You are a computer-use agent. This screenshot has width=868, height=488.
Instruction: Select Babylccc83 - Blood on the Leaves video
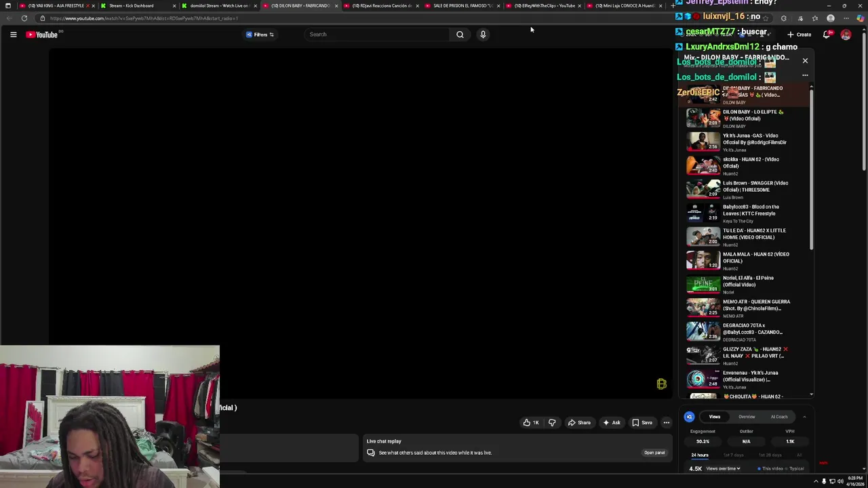click(745, 213)
